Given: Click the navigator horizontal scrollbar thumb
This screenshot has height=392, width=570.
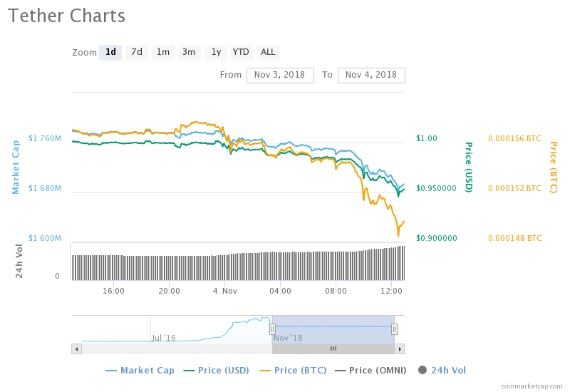Looking at the screenshot, I should (x=333, y=349).
